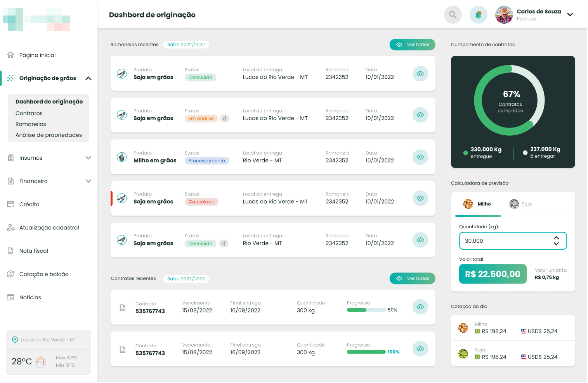View the Concluído Rio Verde romaneio
Screen dimensions: 588x383
tap(420, 240)
